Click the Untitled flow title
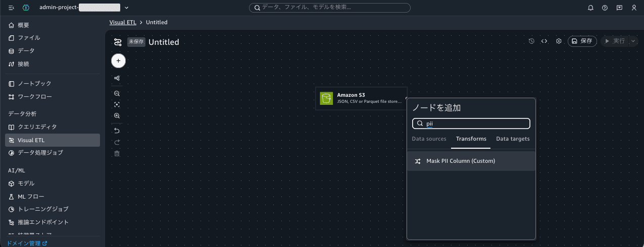The height and width of the screenshot is (247, 644). point(164,42)
